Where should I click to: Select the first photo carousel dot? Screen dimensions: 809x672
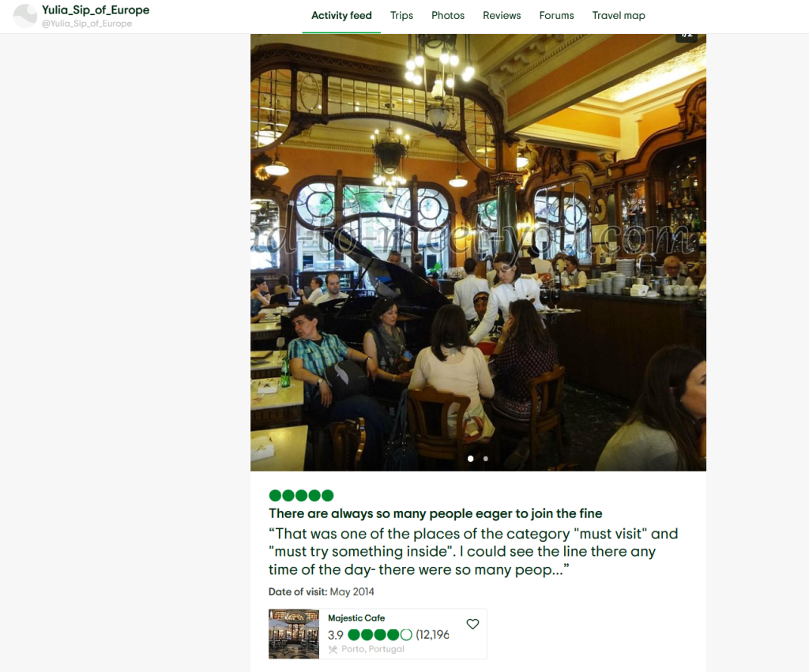[x=471, y=459]
